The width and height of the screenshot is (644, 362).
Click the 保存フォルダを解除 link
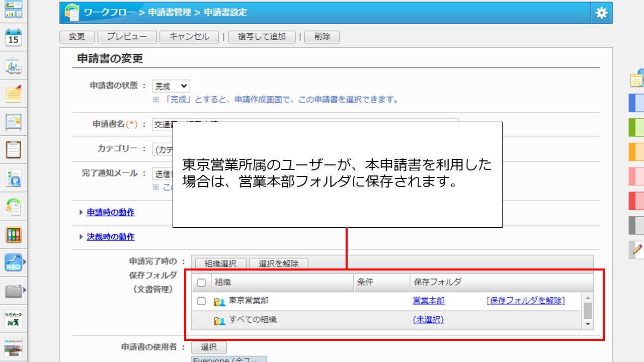(526, 301)
